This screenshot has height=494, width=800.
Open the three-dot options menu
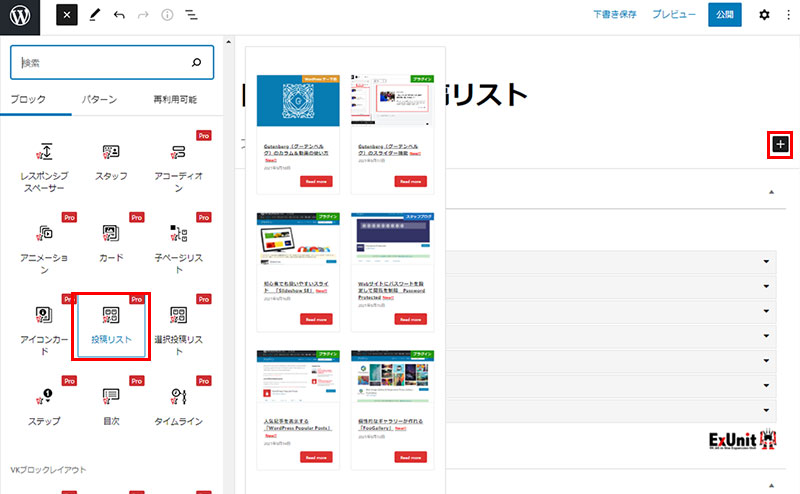click(787, 16)
